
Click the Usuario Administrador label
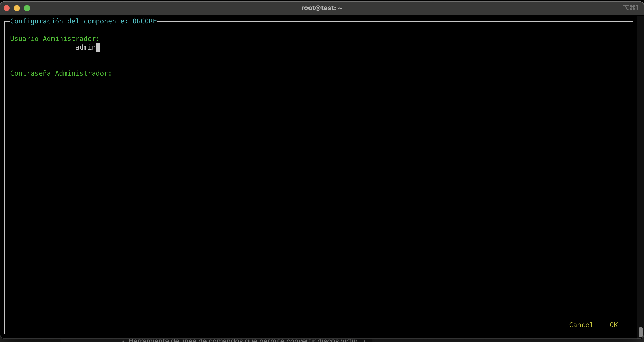(55, 39)
